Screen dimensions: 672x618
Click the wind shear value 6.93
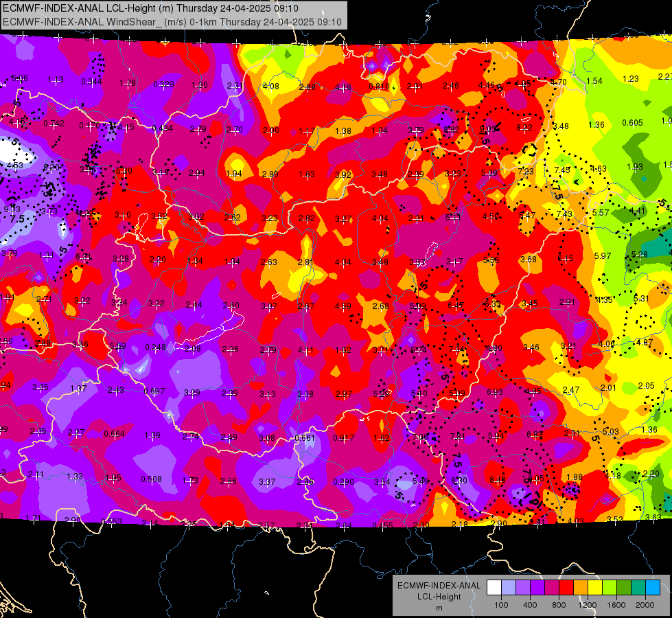(x=495, y=391)
